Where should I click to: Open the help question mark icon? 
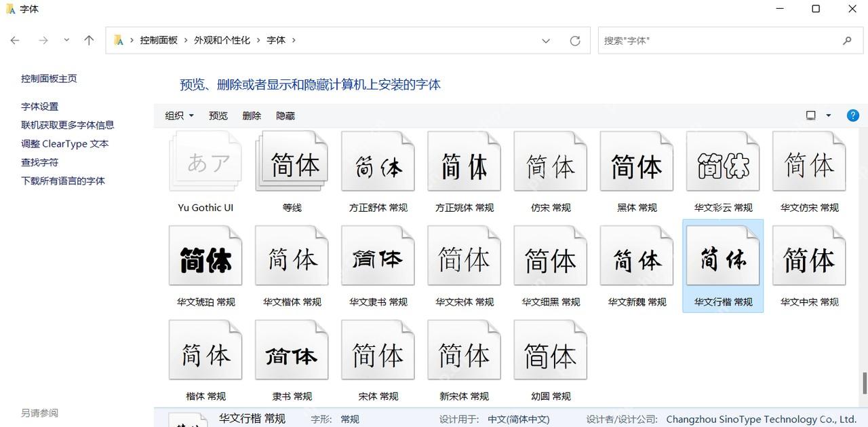coord(853,115)
